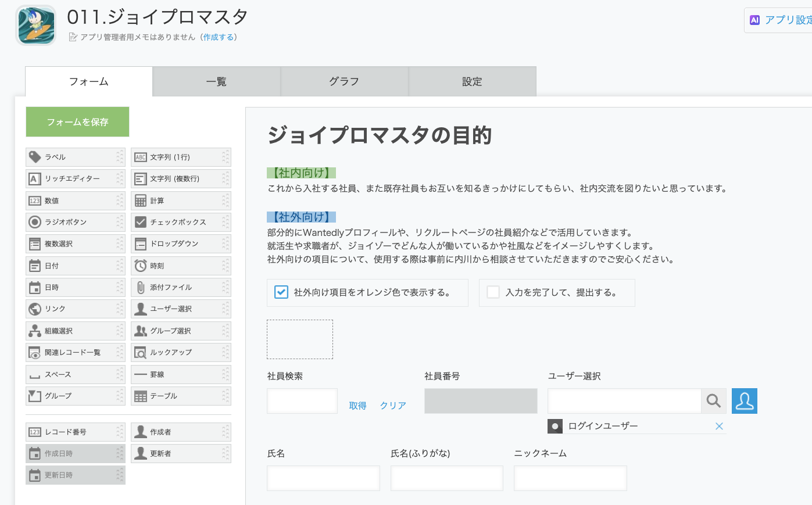Click the 取得 link beside 社員検索

(x=357, y=406)
